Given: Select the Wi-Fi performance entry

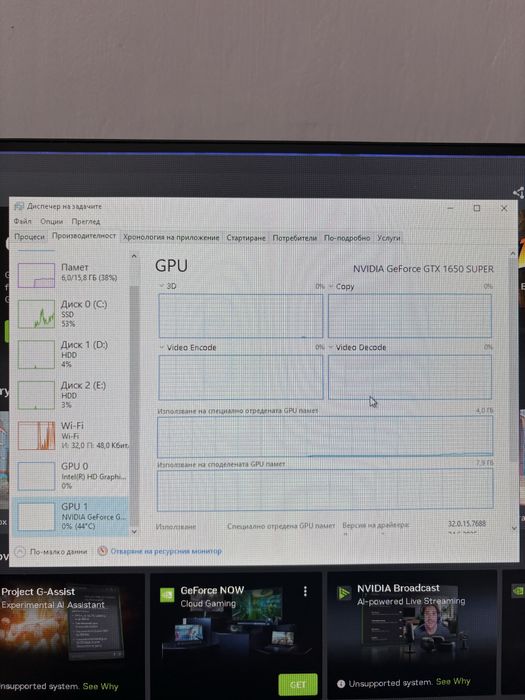Looking at the screenshot, I should 71,435.
